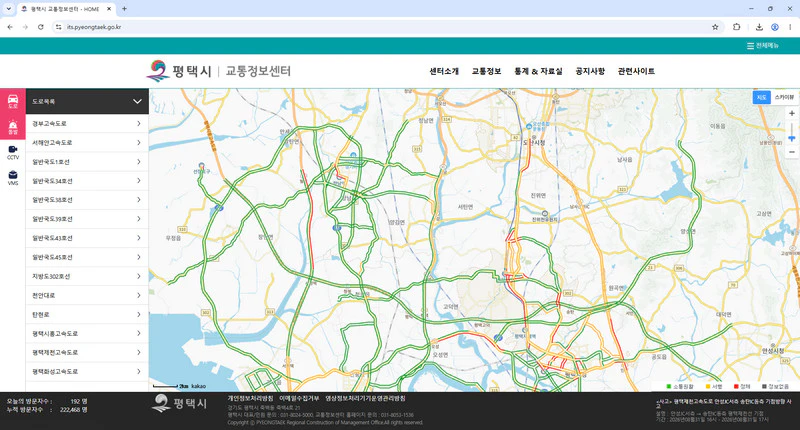Screen dimensions: 800x430
Task: Expand 일반국도39호선 in road list
Action: point(87,219)
